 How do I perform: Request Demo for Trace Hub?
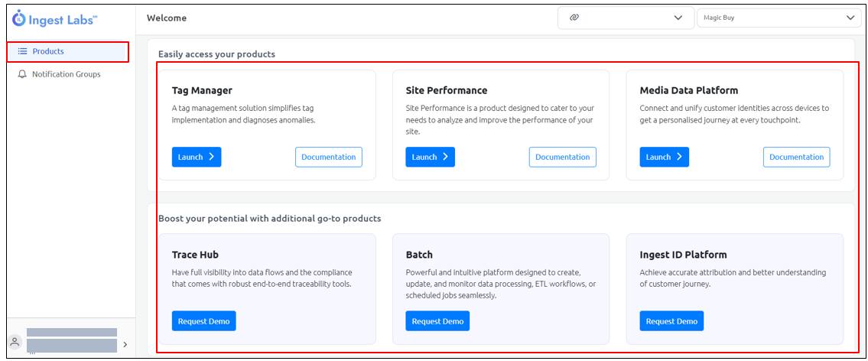tap(203, 321)
